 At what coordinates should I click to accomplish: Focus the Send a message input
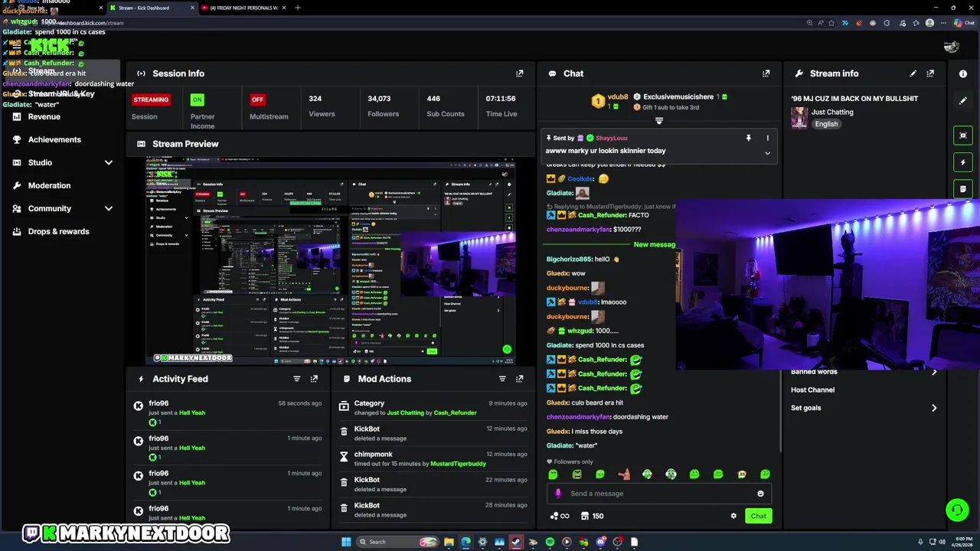(x=658, y=494)
